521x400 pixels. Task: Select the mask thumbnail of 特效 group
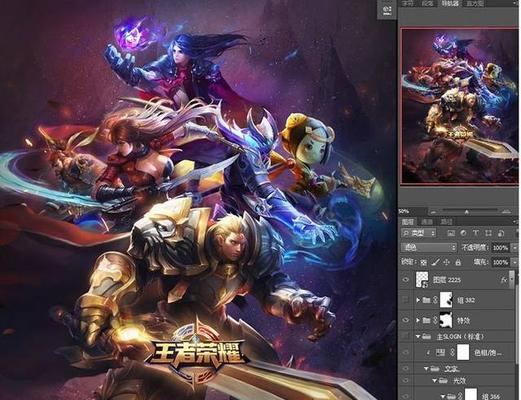446,320
